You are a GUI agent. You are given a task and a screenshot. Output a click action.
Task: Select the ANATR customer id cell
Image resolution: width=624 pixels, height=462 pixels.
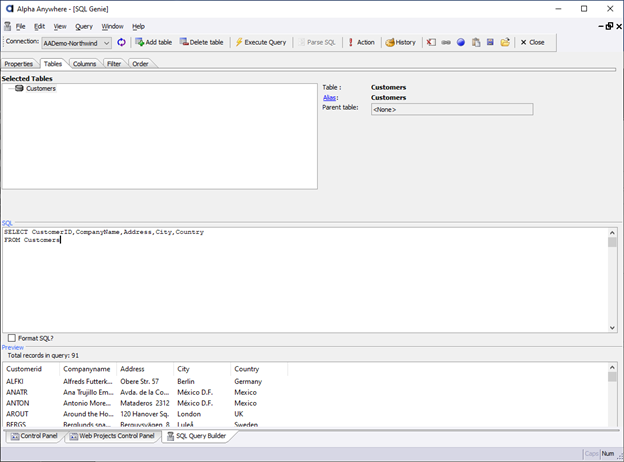17,392
